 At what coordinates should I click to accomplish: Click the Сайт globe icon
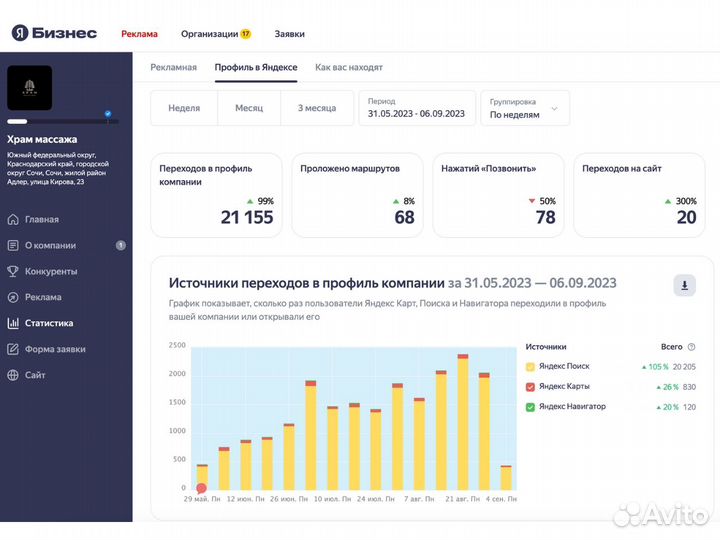(13, 375)
